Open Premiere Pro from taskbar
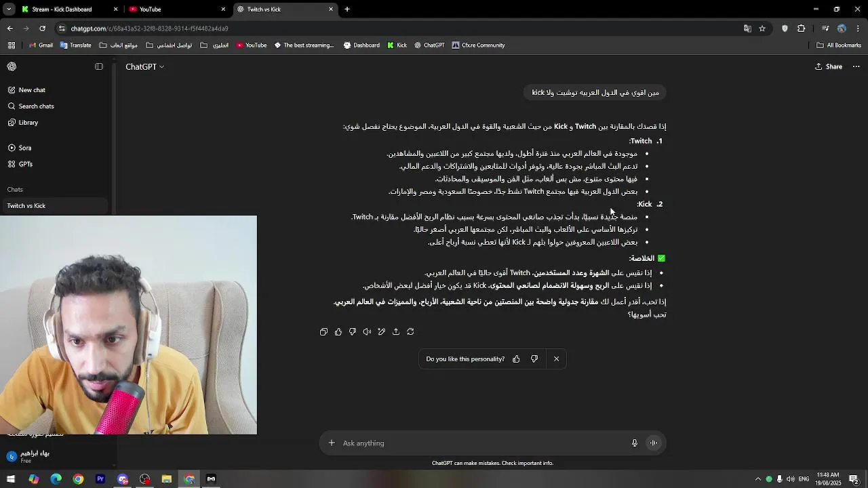The height and width of the screenshot is (488, 868). 100,479
